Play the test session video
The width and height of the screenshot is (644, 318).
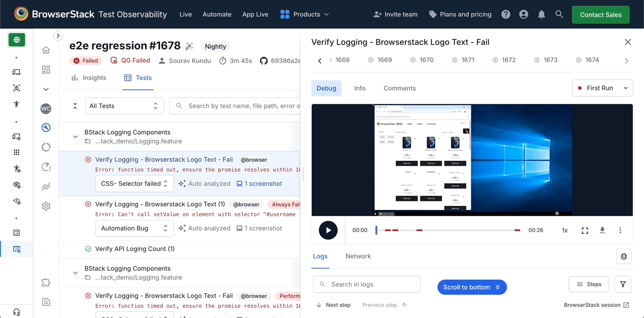pyautogui.click(x=328, y=230)
